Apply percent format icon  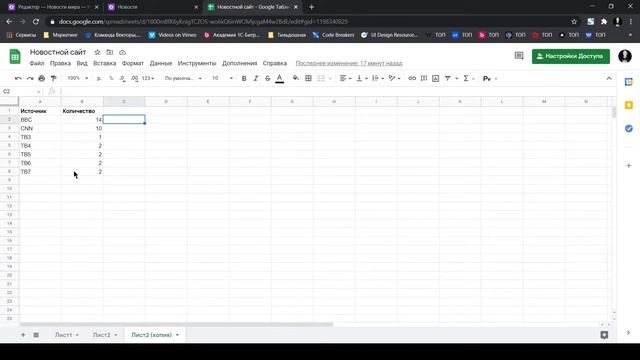tap(111, 78)
